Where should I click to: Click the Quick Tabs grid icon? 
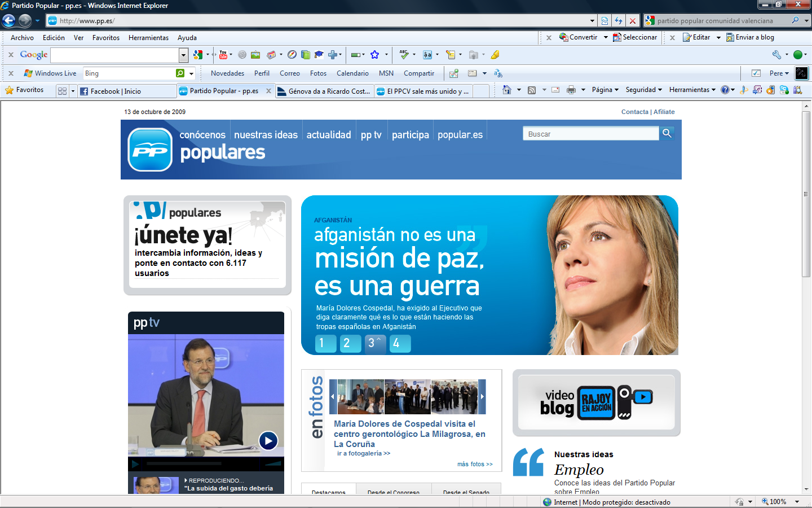point(62,91)
